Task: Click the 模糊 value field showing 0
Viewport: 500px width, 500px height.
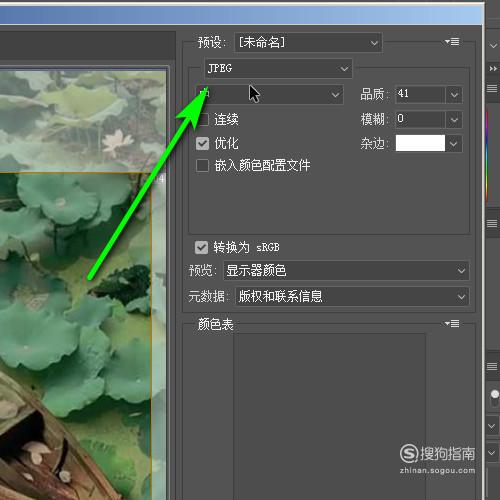Action: 420,119
